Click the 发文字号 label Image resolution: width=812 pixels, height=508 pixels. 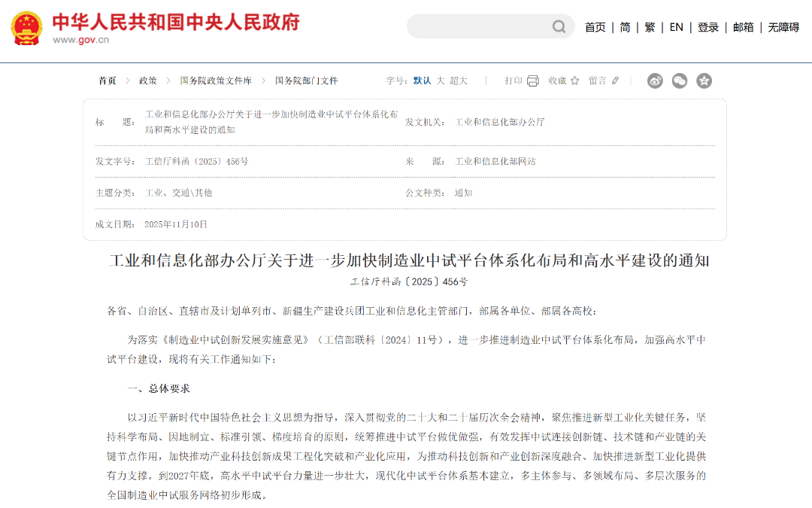point(115,162)
